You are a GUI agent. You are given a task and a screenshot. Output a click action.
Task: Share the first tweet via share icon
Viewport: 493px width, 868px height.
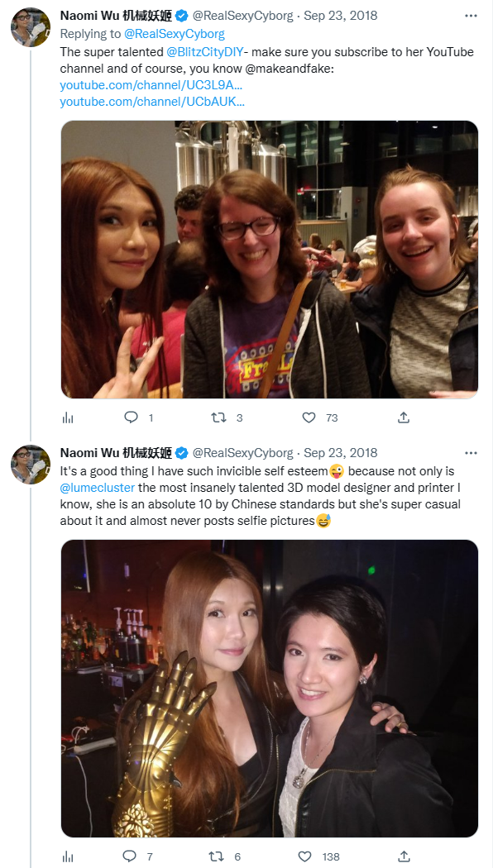pos(404,417)
